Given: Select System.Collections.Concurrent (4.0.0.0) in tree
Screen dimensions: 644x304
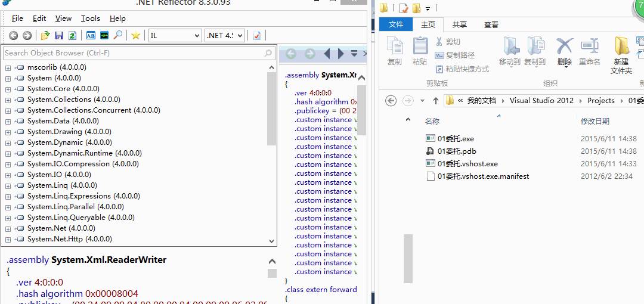Looking at the screenshot, I should 94,110.
